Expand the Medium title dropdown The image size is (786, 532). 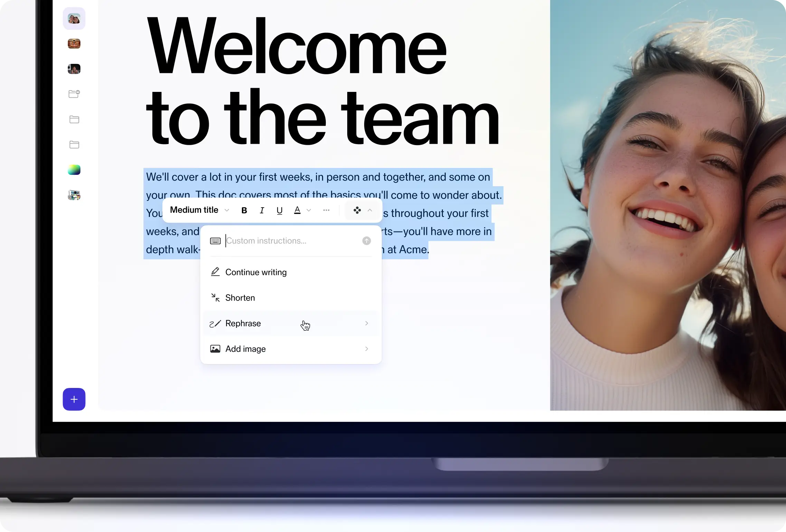click(x=226, y=210)
